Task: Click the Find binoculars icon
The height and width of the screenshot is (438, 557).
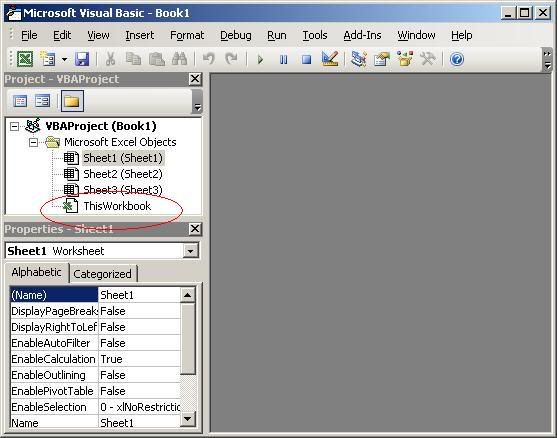Action: click(179, 59)
